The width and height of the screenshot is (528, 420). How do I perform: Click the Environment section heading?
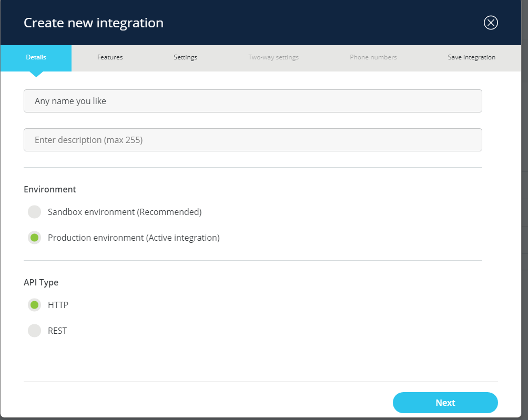50,189
